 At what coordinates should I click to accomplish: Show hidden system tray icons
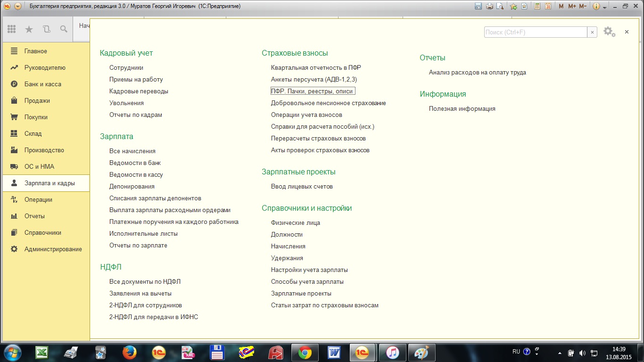(560, 353)
